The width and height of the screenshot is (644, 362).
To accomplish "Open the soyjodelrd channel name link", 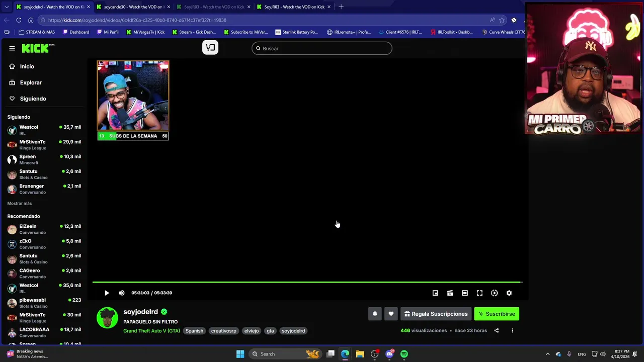I will click(x=140, y=312).
